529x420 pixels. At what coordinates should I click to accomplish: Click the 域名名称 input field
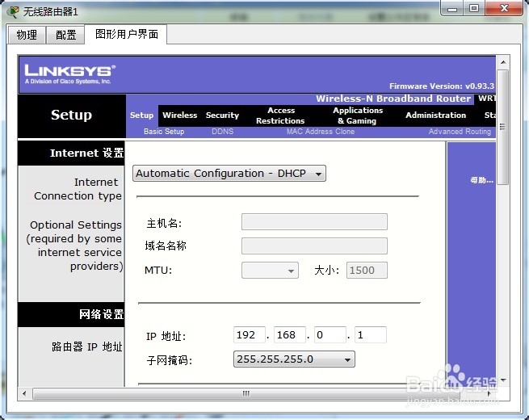click(x=314, y=246)
